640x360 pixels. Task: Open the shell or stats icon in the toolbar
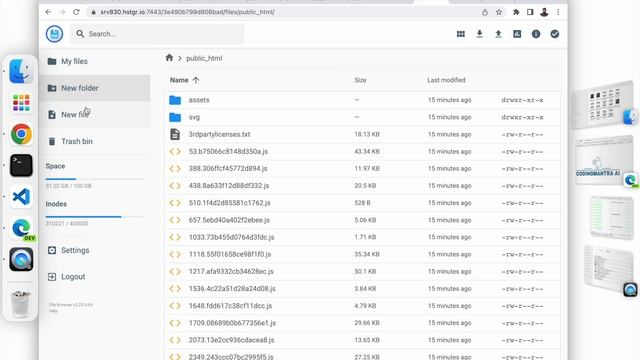point(517,34)
